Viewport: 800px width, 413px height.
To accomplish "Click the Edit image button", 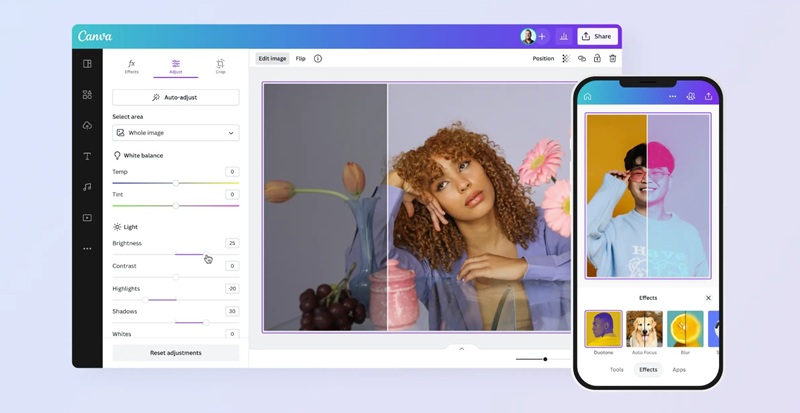I will coord(272,59).
